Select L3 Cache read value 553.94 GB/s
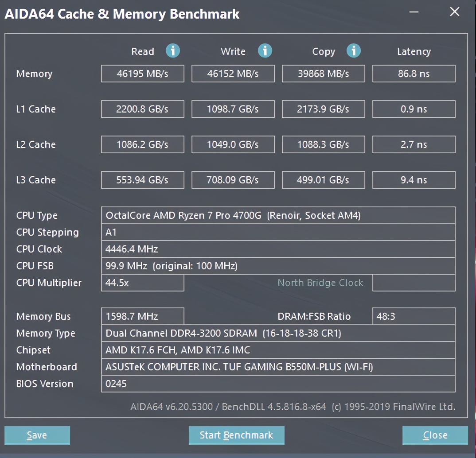This screenshot has height=458, width=476. [x=143, y=180]
